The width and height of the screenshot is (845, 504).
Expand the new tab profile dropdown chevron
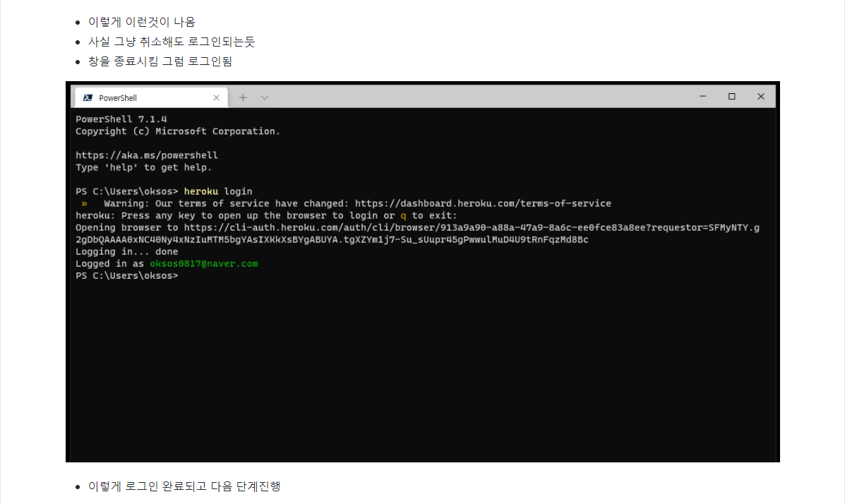tap(264, 97)
